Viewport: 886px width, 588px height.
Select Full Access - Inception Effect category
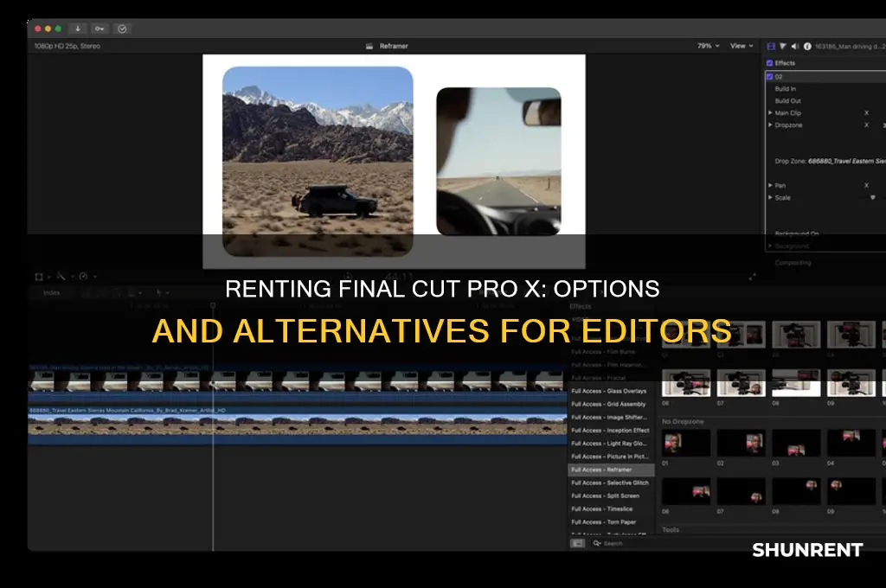tap(610, 431)
